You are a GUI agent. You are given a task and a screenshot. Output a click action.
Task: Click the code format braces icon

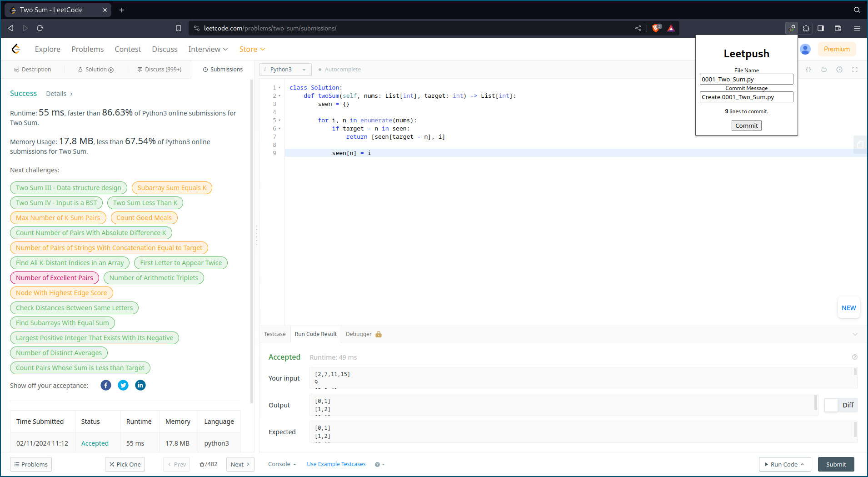click(x=808, y=70)
